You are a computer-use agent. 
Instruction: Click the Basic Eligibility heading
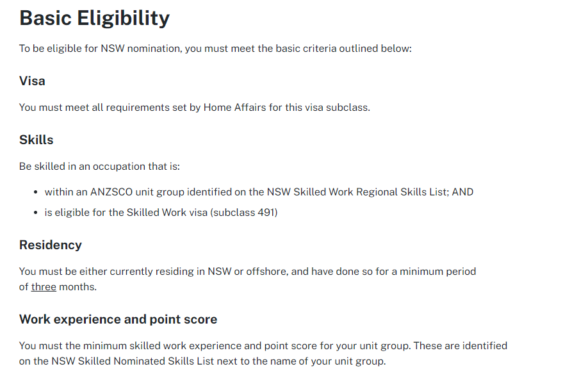(x=94, y=19)
